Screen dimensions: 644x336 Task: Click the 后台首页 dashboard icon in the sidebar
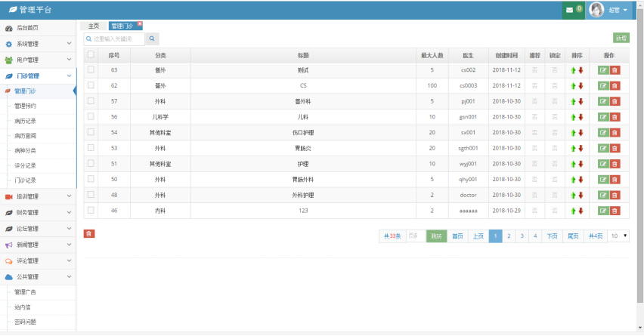click(x=8, y=28)
